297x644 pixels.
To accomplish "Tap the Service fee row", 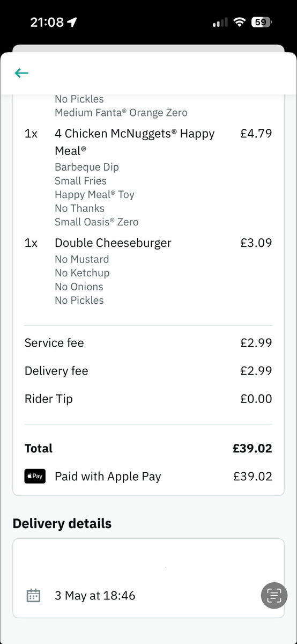I will click(148, 343).
